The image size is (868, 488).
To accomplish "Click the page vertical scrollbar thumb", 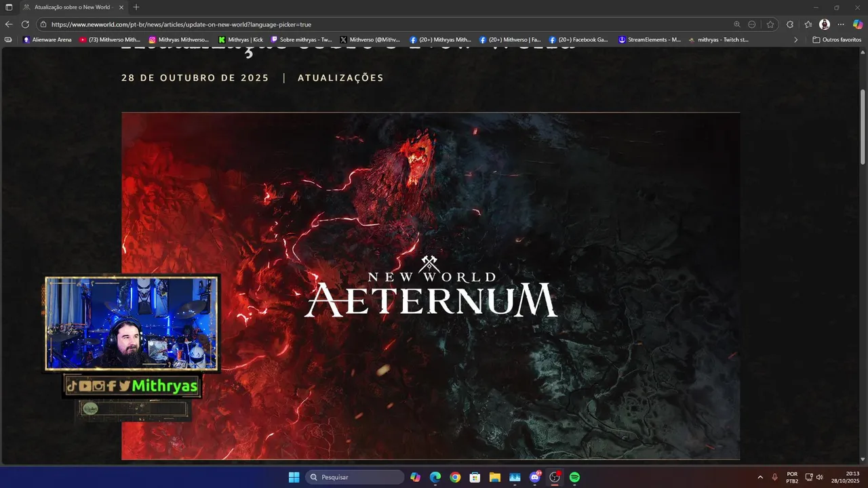I will tap(863, 127).
